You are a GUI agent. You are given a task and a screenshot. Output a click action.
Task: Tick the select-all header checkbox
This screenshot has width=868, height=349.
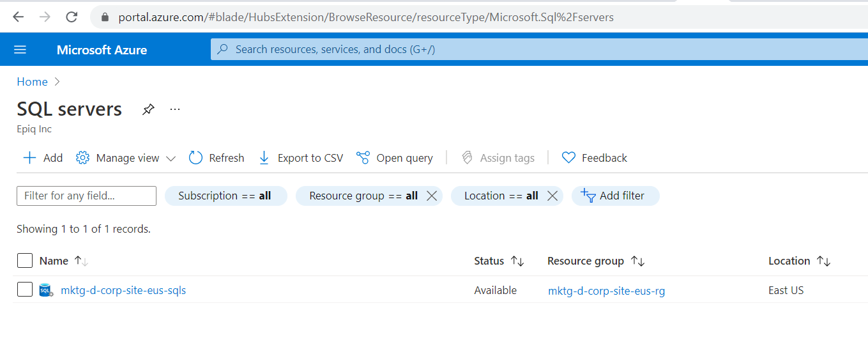(x=25, y=260)
